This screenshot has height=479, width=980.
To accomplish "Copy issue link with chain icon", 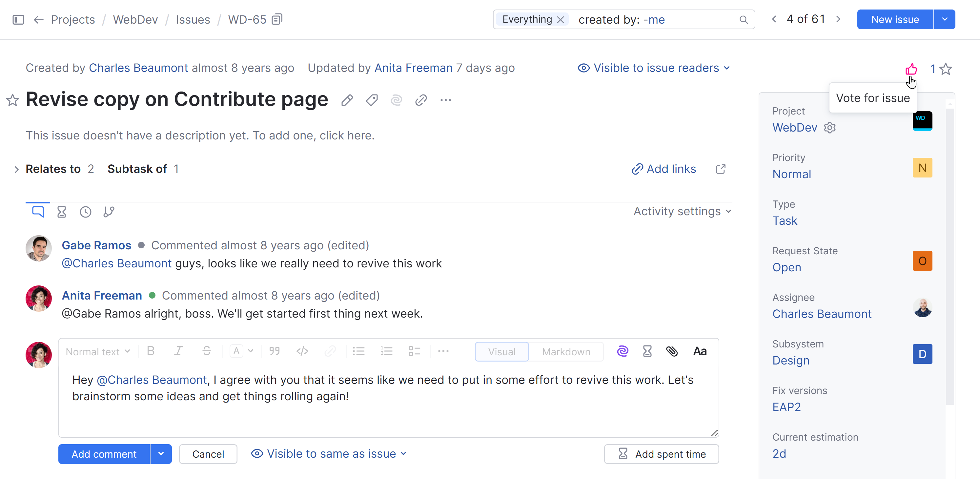I will [x=421, y=100].
